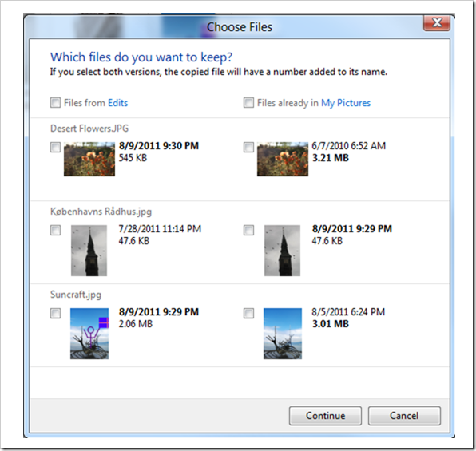Click the '6/7/2010 6:52 AM' date text
The image size is (476, 451).
(x=349, y=146)
